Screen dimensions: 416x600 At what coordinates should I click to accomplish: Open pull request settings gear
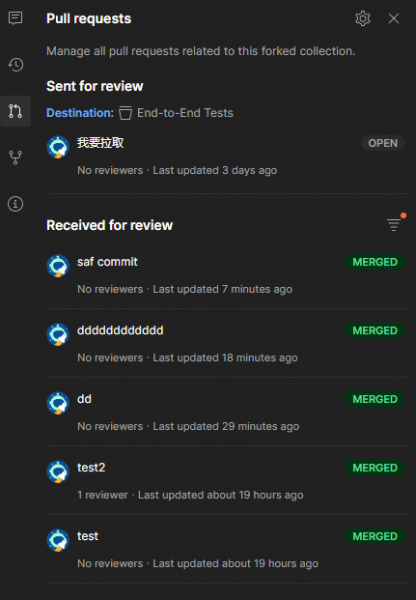tap(363, 18)
